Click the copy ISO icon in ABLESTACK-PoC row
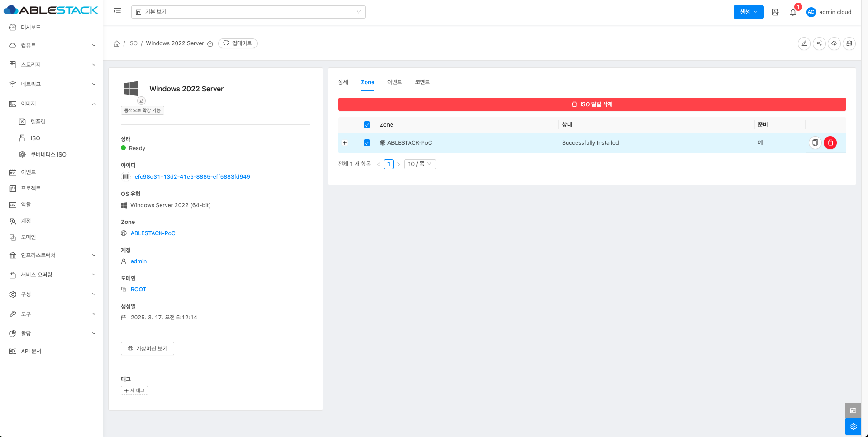 point(815,143)
